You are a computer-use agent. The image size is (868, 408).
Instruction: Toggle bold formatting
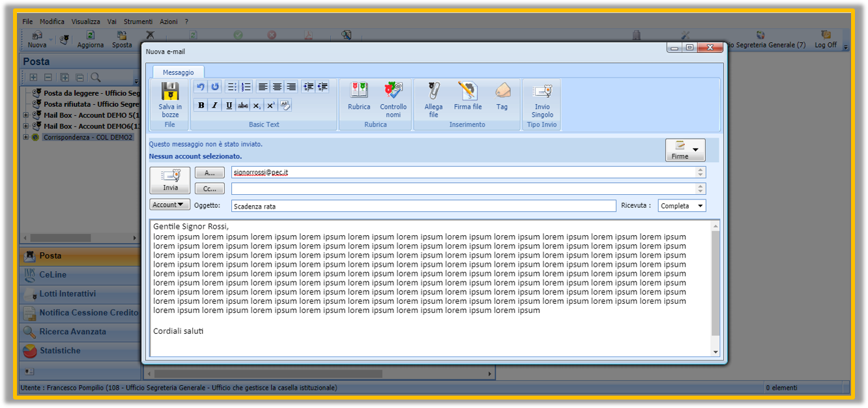point(201,106)
